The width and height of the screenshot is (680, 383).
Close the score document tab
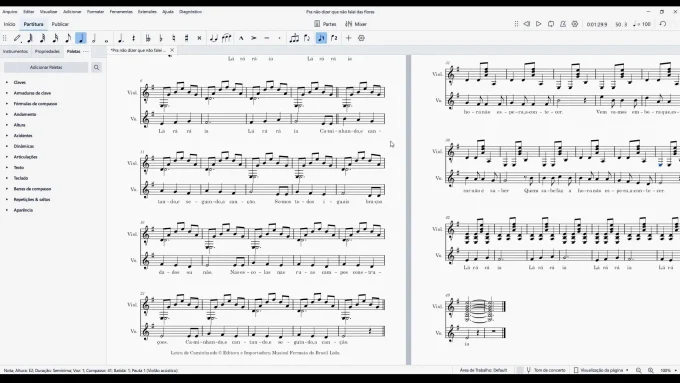coord(172,50)
